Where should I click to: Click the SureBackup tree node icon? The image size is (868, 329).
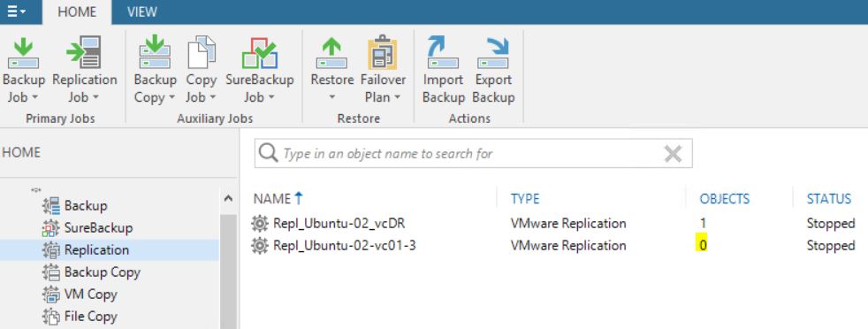(51, 227)
